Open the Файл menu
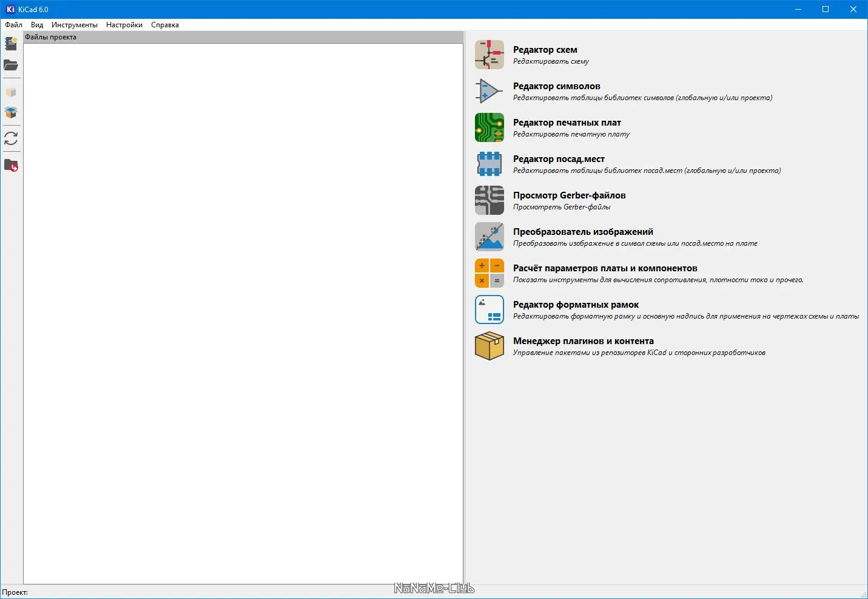The height and width of the screenshot is (599, 868). [x=13, y=25]
